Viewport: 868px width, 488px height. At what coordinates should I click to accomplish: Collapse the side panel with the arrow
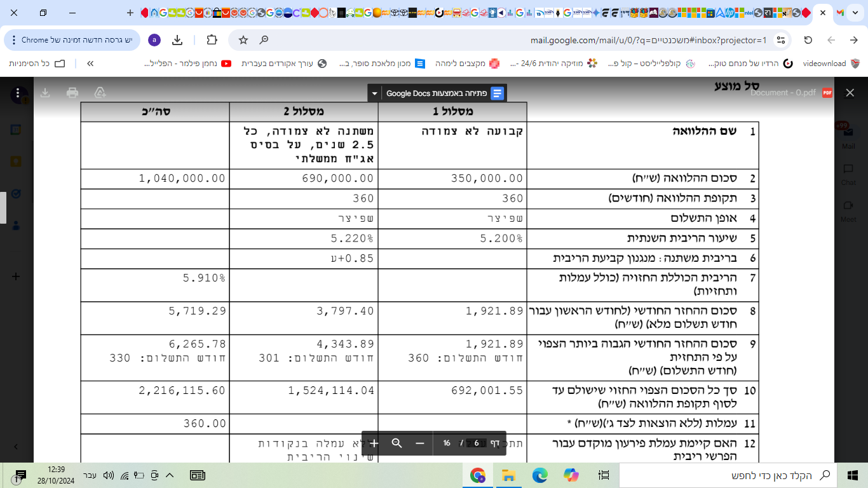[x=16, y=447]
